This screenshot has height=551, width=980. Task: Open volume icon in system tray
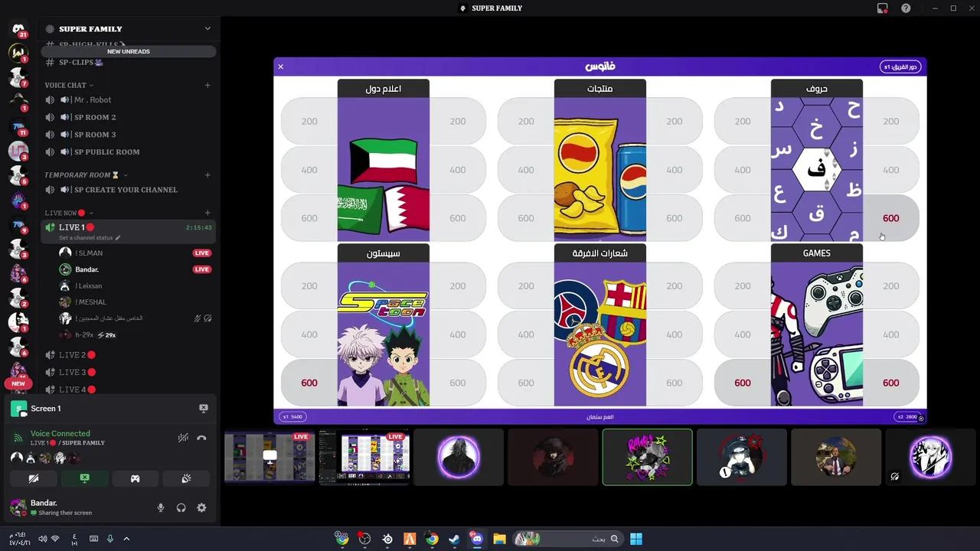42,539
